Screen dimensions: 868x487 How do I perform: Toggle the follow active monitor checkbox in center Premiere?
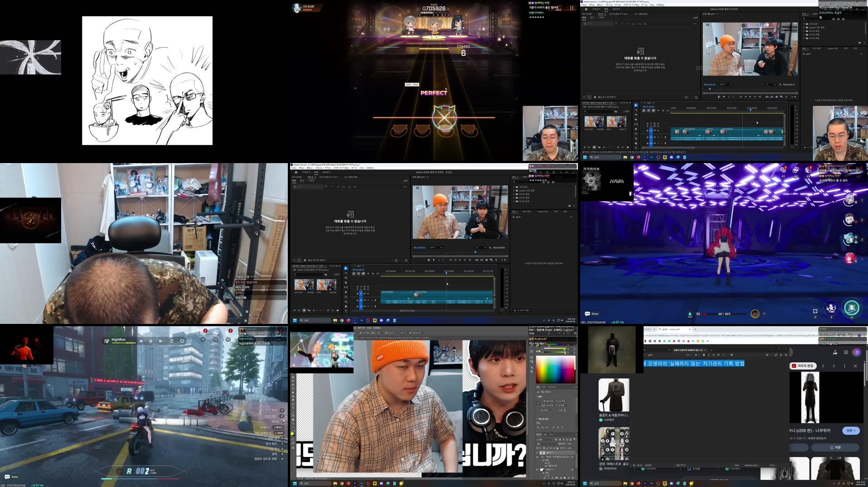(305, 260)
